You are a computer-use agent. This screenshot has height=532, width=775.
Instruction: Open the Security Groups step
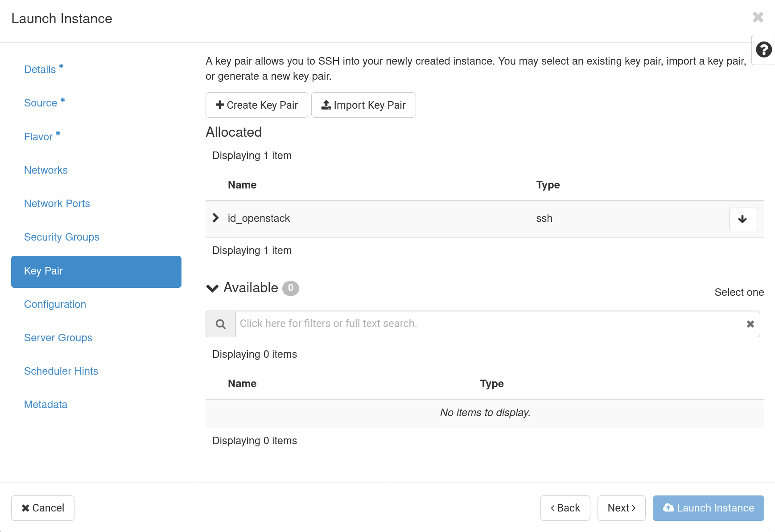click(x=62, y=237)
